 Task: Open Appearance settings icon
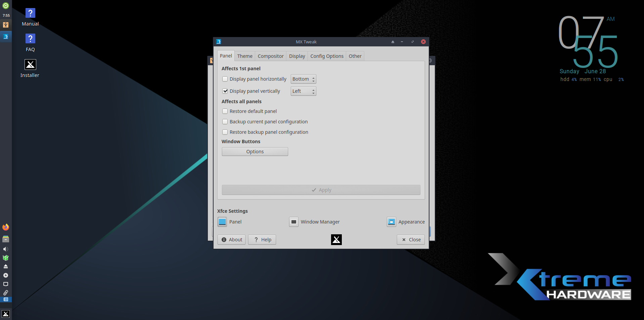(391, 222)
